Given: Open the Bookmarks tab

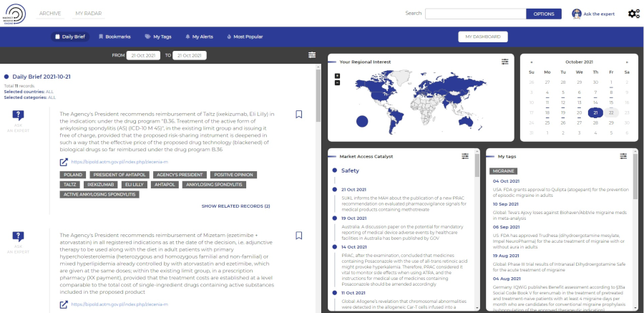Looking at the screenshot, I should [114, 37].
